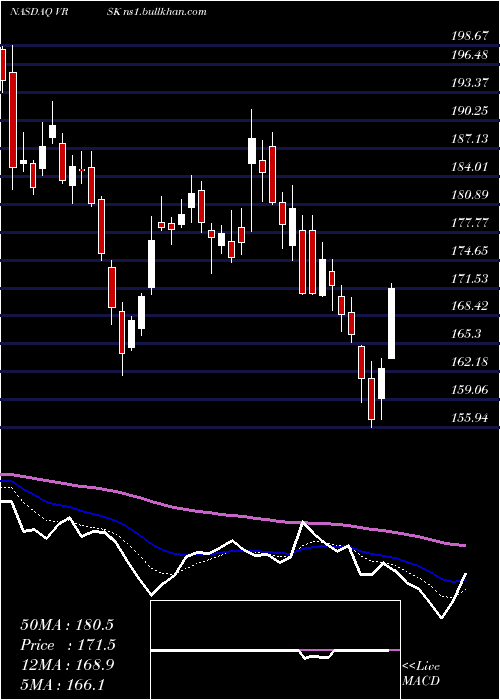Click the 12MA : 168.9 readout
500x700 pixels.
pos(67,665)
